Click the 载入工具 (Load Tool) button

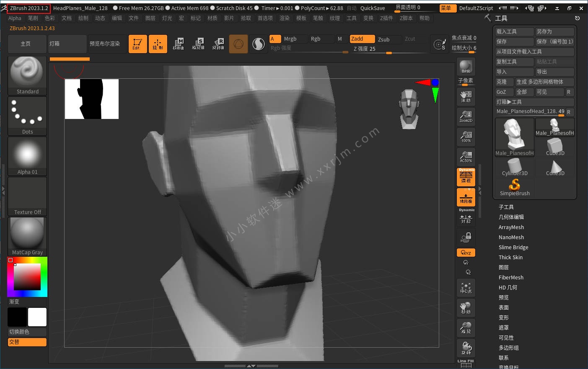[514, 32]
